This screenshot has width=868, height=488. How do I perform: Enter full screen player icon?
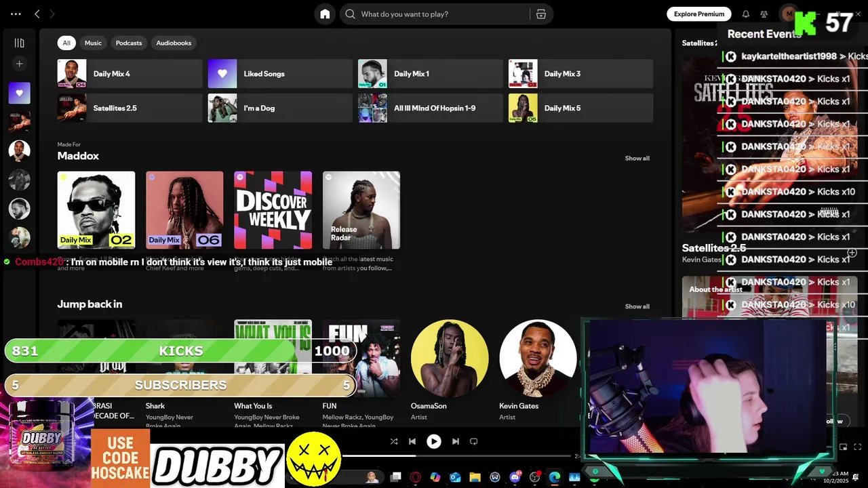click(857, 447)
